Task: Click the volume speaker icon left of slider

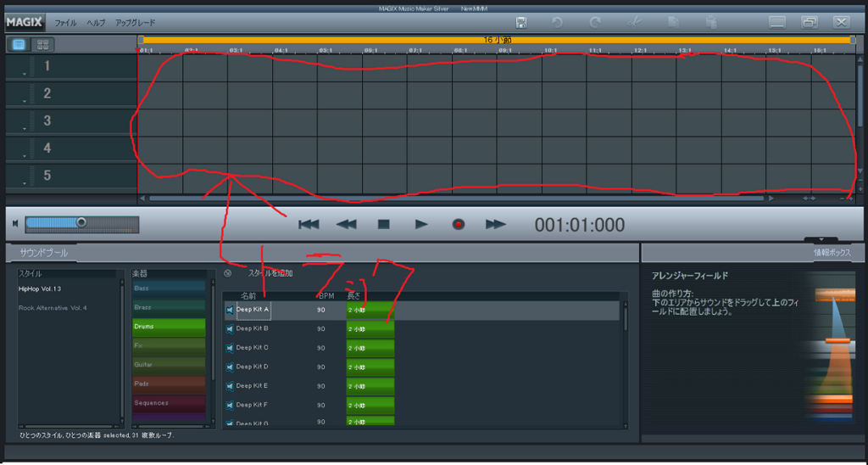Action: [15, 223]
